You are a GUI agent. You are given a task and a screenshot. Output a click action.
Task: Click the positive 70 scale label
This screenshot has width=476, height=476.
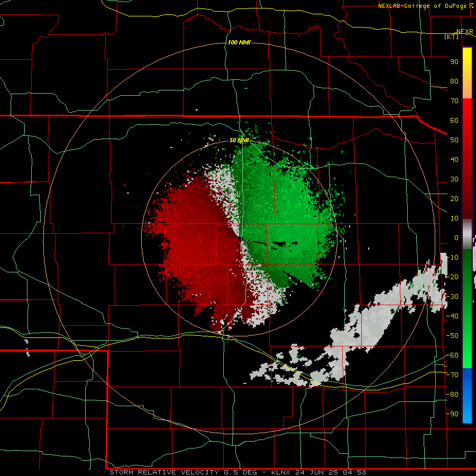[454, 101]
